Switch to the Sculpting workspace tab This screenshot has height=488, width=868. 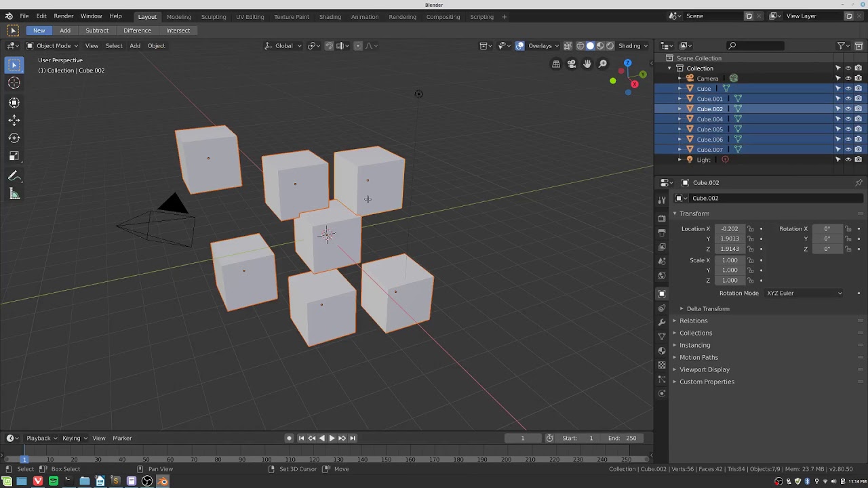[214, 16]
